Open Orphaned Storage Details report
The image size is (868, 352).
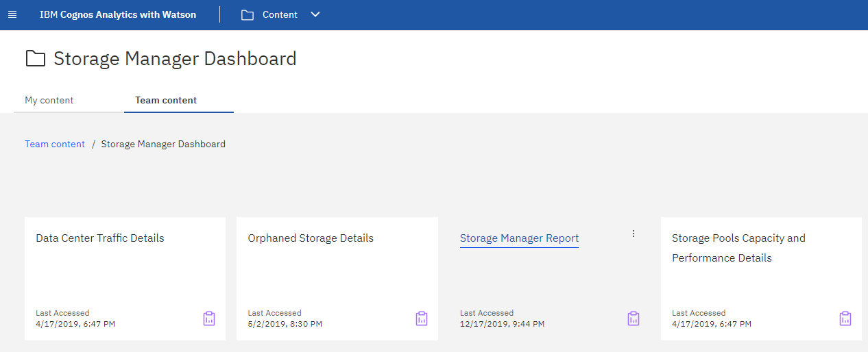tap(311, 238)
